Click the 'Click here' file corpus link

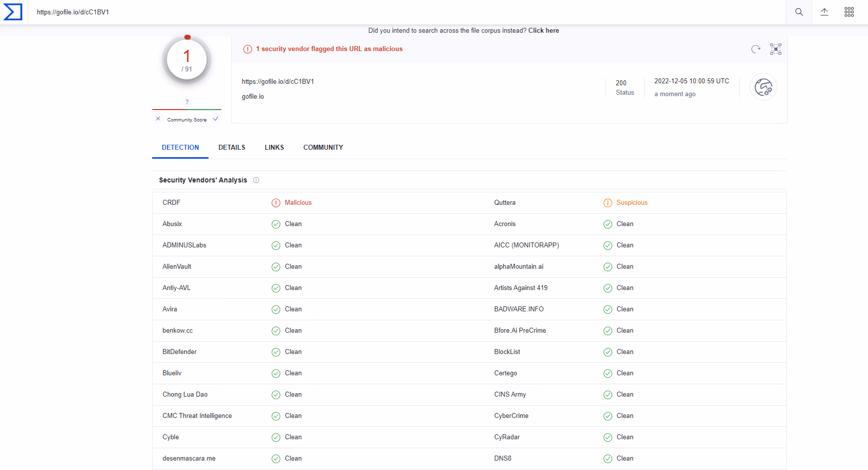pyautogui.click(x=543, y=30)
